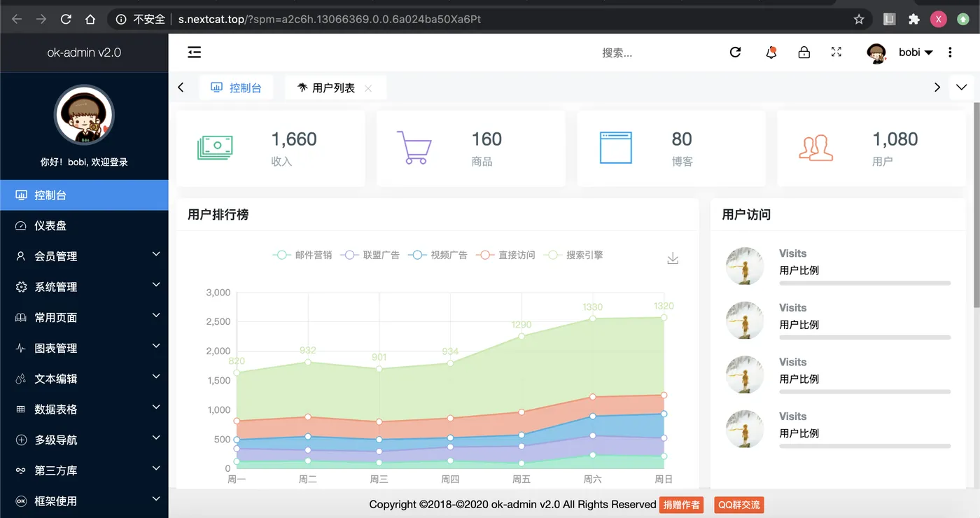The image size is (980, 518).
Task: Click the QQ群交流 button
Action: pyautogui.click(x=739, y=505)
